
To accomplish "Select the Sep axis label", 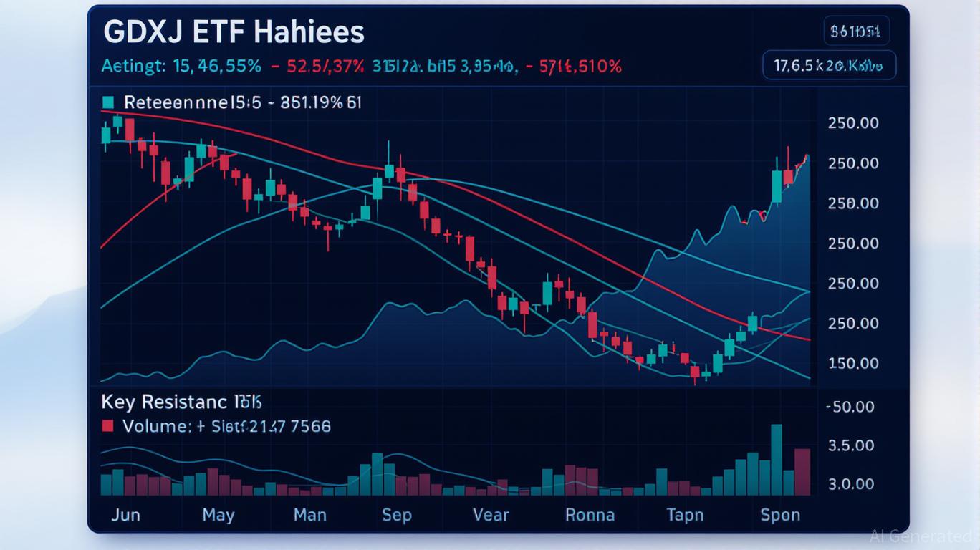I will click(397, 515).
